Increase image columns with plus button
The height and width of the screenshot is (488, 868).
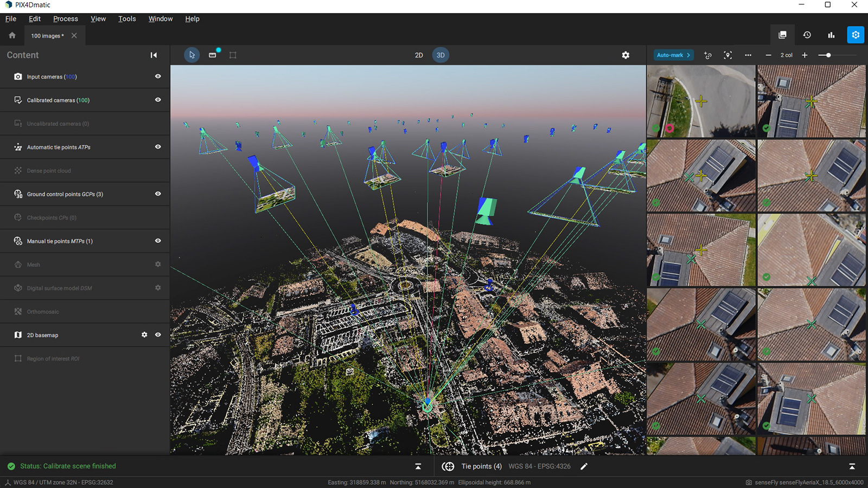tap(805, 55)
